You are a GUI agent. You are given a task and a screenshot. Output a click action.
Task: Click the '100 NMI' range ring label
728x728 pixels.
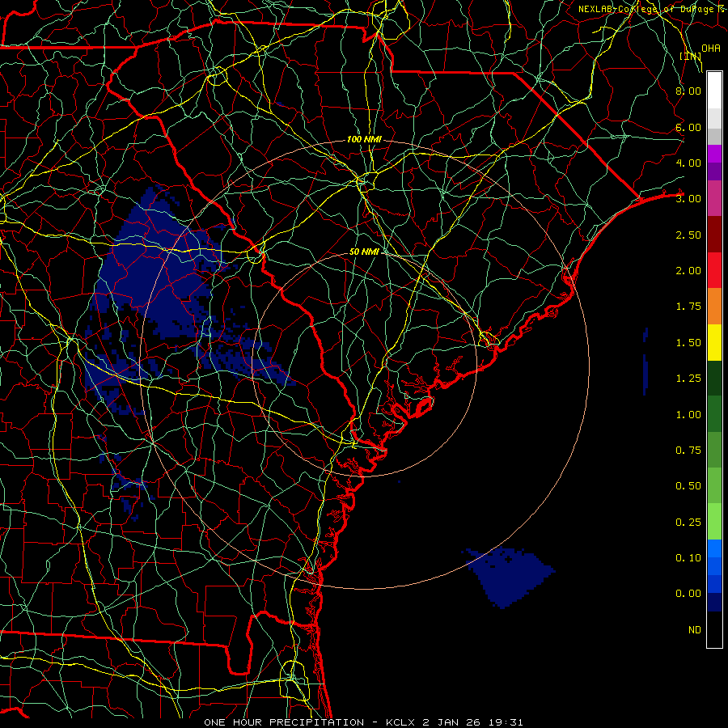tap(364, 139)
